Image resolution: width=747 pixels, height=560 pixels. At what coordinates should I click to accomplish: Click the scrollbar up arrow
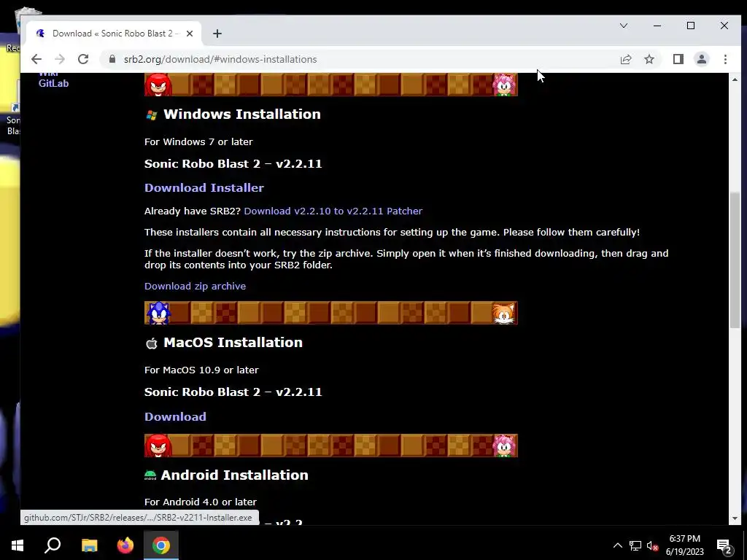pyautogui.click(x=735, y=79)
